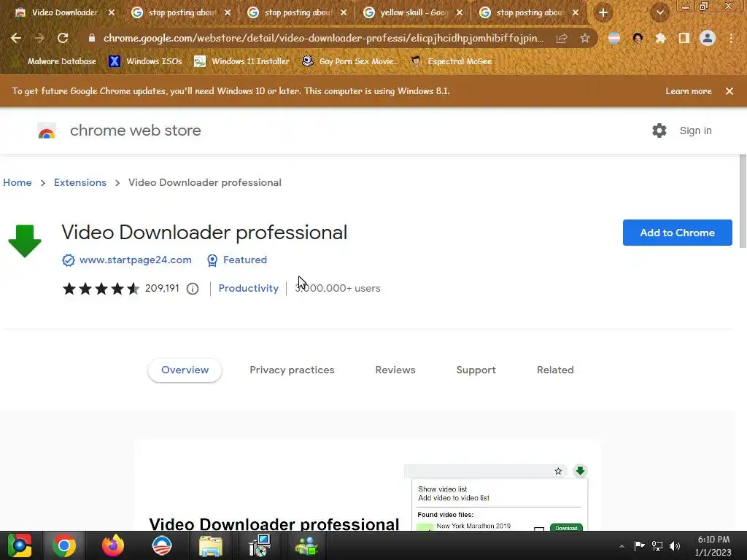Viewport: 747px width, 560px height.
Task: Open the Espectral McGee bookmark
Action: (x=451, y=61)
